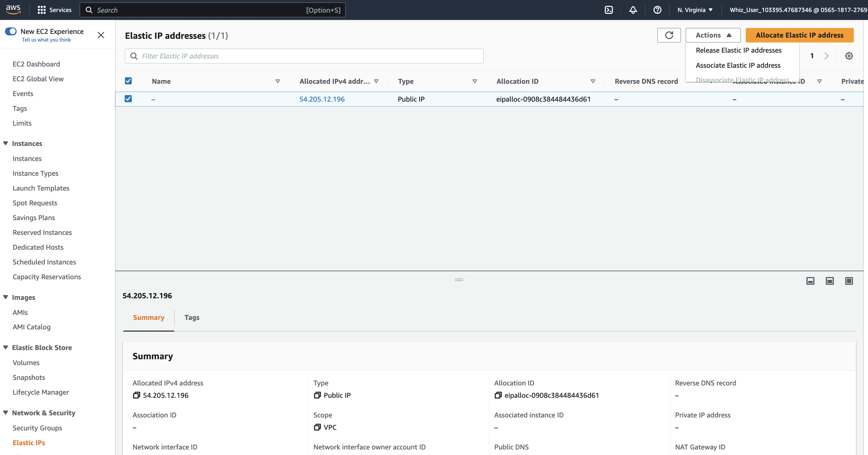The width and height of the screenshot is (868, 455).
Task: Open the 54.205.12.196 address link
Action: [322, 99]
